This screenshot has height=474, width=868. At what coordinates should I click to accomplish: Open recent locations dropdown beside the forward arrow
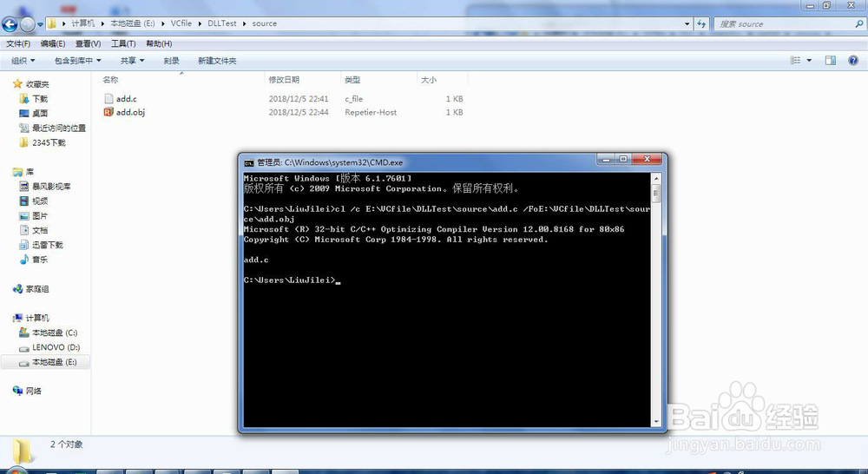point(40,24)
